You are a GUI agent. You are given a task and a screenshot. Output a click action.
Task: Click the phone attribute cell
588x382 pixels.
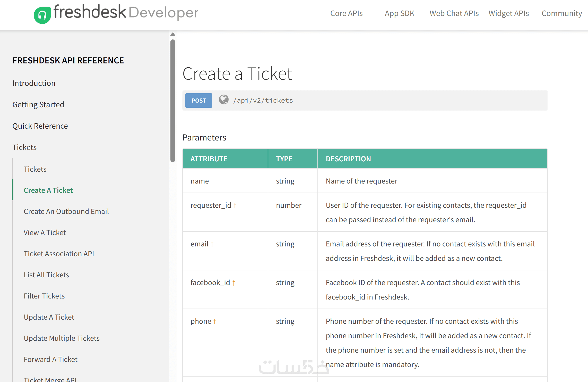click(225, 343)
